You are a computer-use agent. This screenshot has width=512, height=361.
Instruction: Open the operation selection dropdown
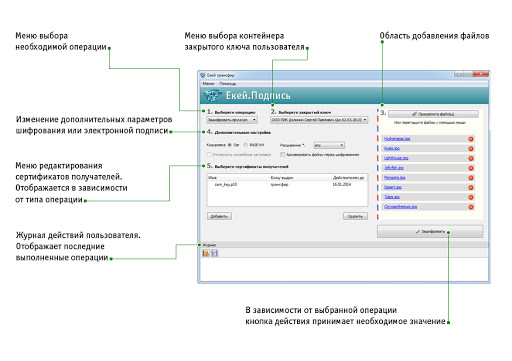(x=232, y=120)
